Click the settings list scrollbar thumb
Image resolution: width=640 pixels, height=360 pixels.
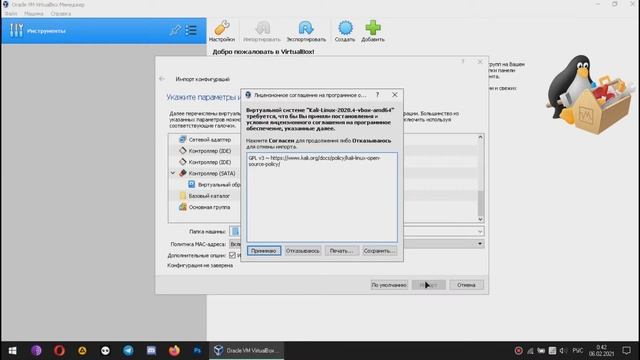click(480, 203)
